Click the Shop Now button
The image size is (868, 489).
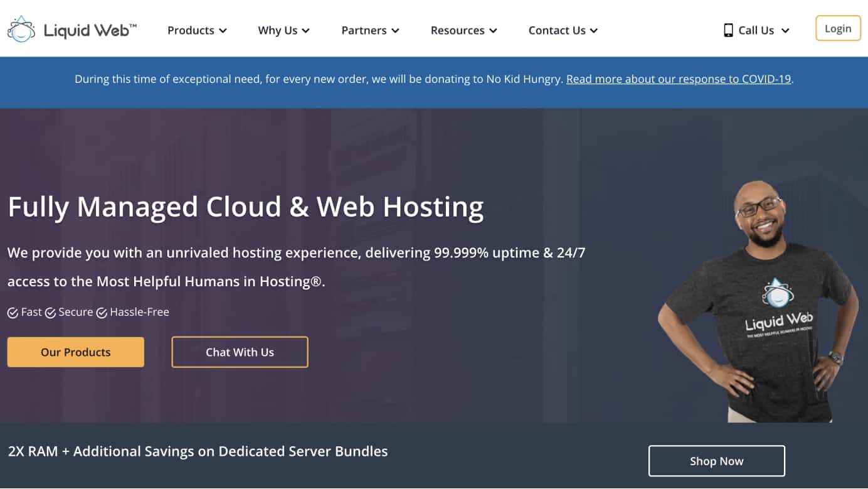717,461
